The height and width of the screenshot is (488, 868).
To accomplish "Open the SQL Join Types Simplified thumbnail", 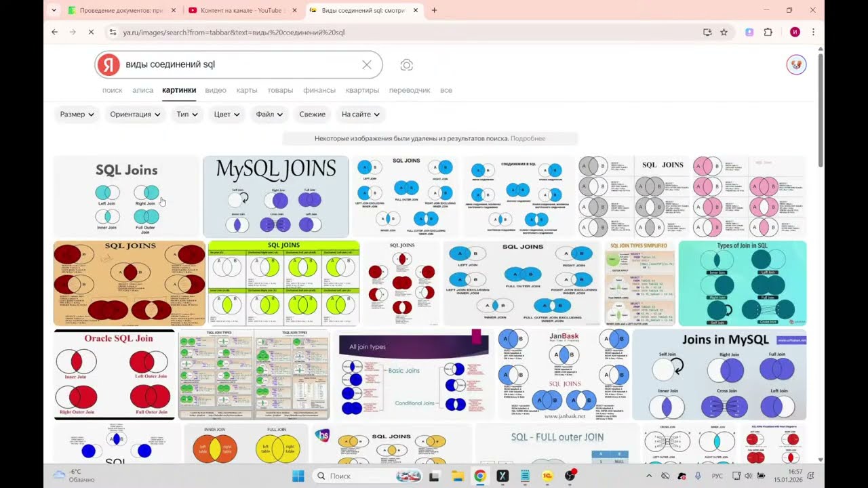I will click(640, 283).
